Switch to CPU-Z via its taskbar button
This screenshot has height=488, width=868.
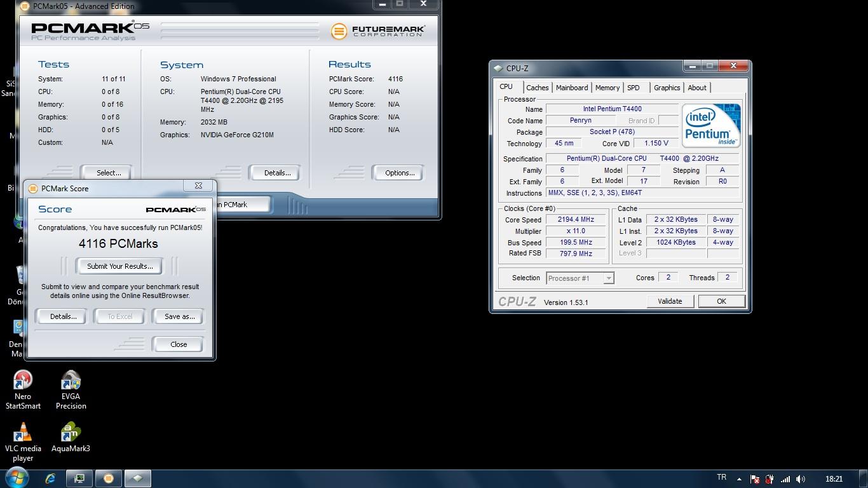(x=137, y=478)
